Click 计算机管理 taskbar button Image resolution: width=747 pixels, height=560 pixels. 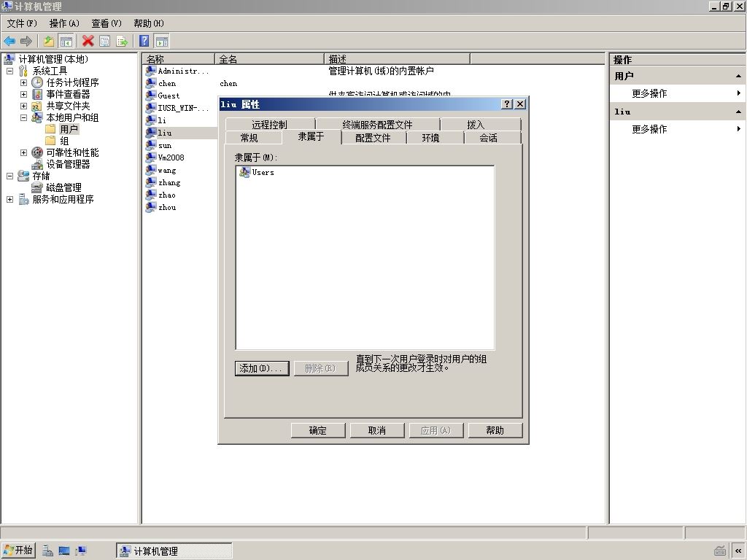coord(174,551)
